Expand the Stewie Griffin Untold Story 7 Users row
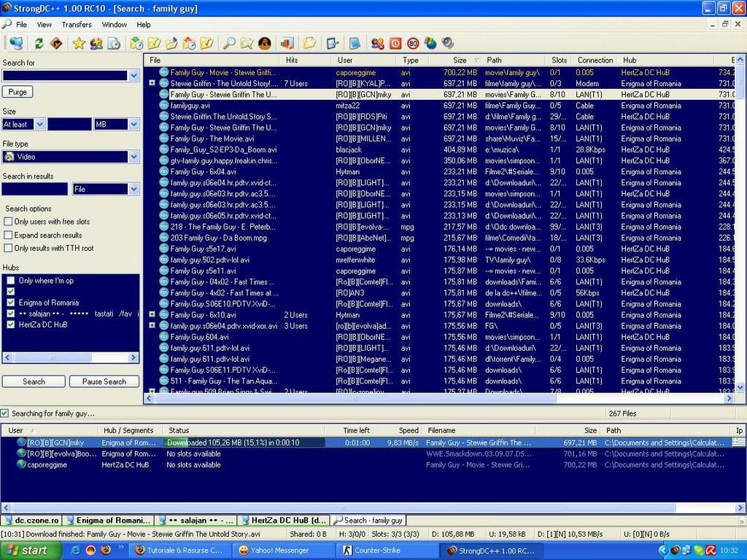 click(x=152, y=83)
